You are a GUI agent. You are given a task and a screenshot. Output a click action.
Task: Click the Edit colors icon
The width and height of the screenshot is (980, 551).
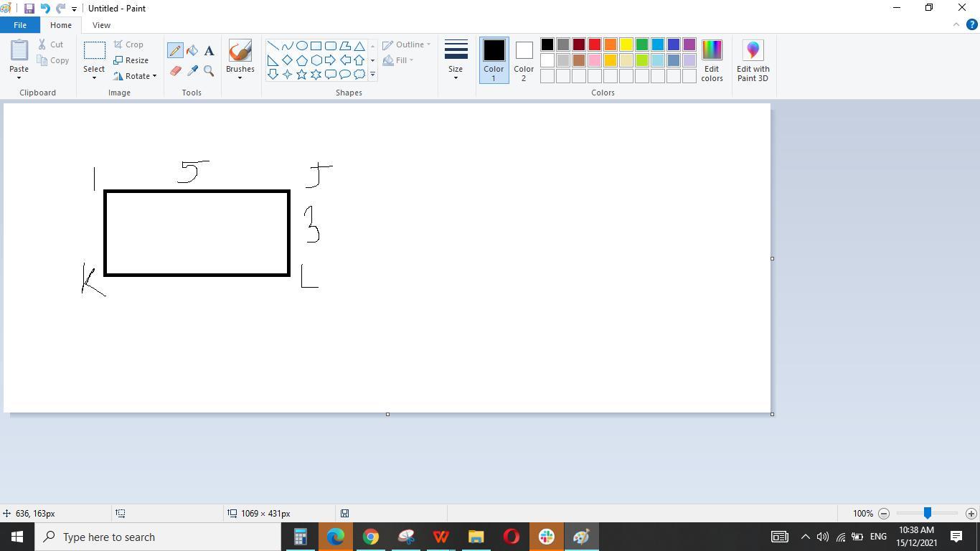712,60
